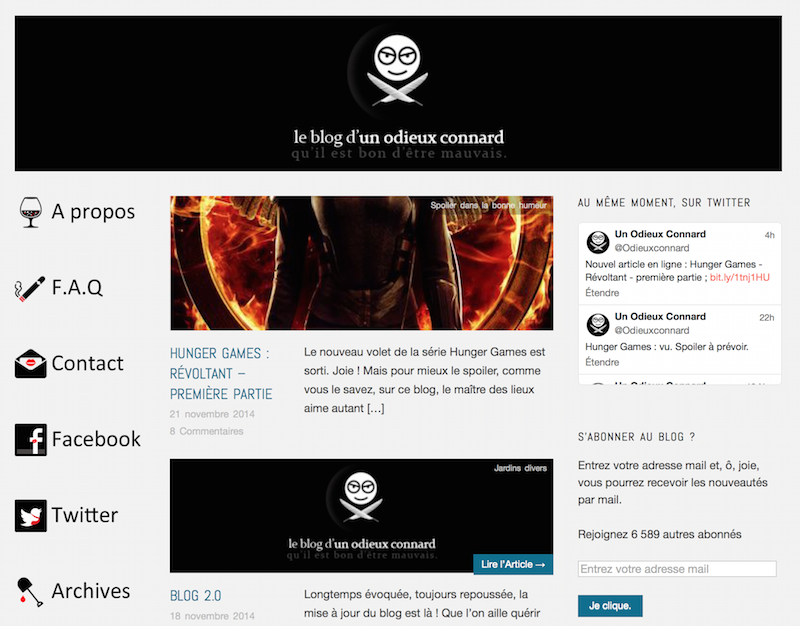Open the Hunger Games article banner image

coord(361,263)
